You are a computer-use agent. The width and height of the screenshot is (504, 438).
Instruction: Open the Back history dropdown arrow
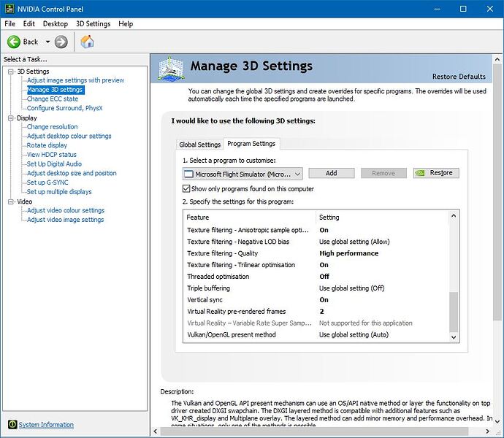tap(47, 42)
